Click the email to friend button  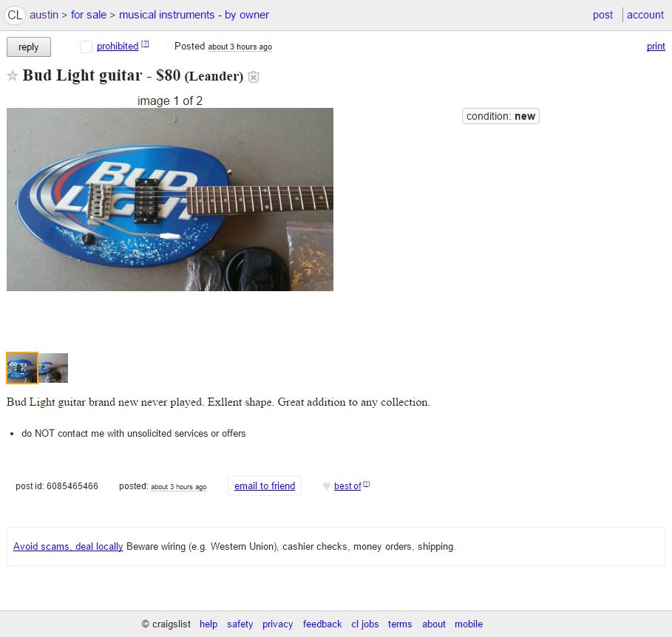265,486
